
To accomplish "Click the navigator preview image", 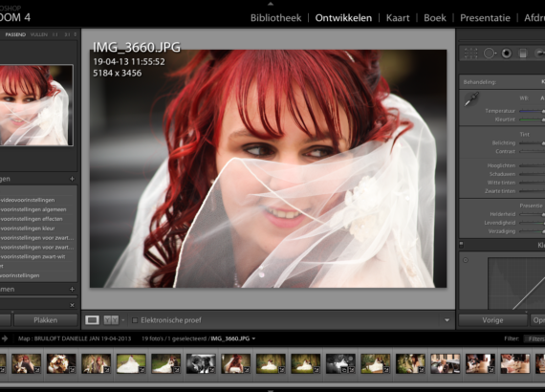I will point(36,105).
